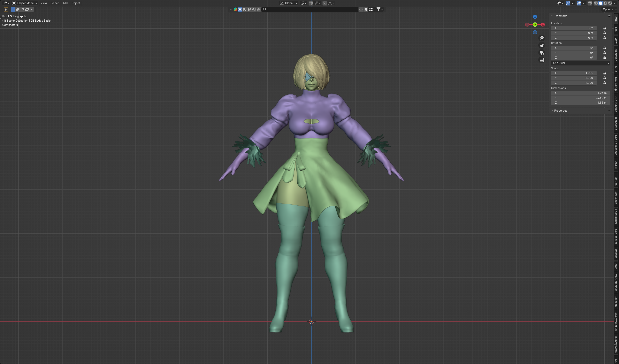Open the DAZ Setup sidebar tab
The width and height of the screenshot is (619, 364).
[x=616, y=84]
